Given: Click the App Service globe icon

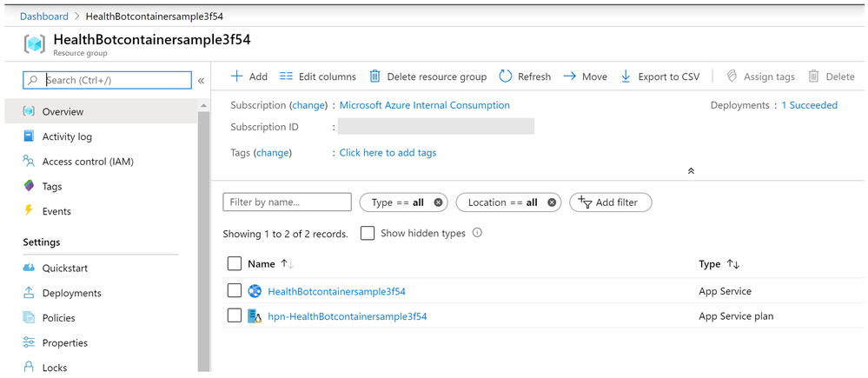Looking at the screenshot, I should [255, 291].
